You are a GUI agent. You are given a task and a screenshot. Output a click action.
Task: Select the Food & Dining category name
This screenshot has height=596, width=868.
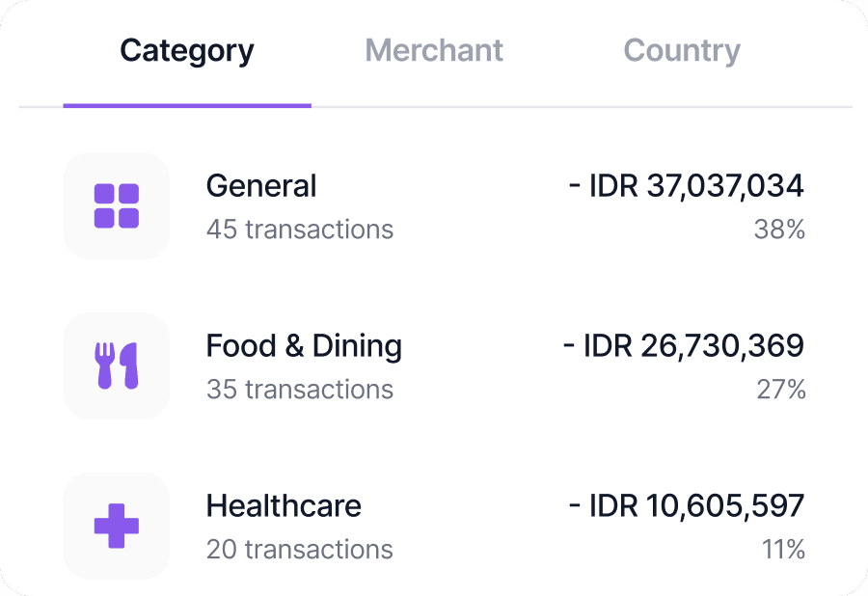[x=304, y=345]
